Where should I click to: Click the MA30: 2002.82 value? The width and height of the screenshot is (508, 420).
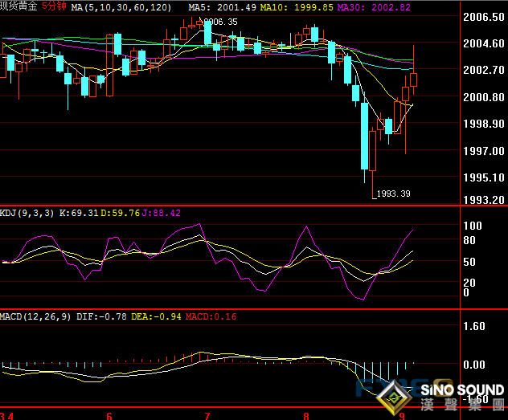click(x=374, y=7)
